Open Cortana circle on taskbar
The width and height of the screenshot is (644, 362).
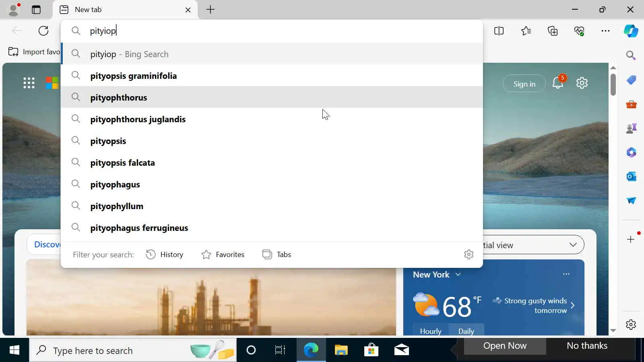click(251, 350)
